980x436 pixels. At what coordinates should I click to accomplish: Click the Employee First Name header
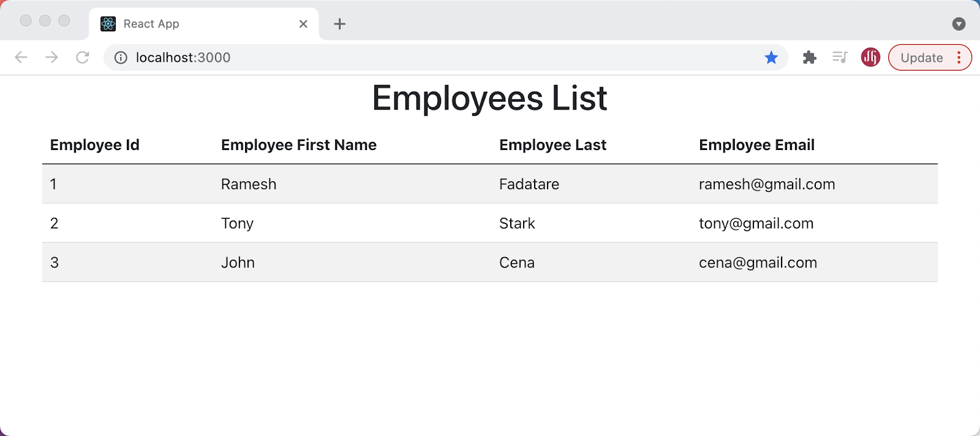(x=299, y=145)
